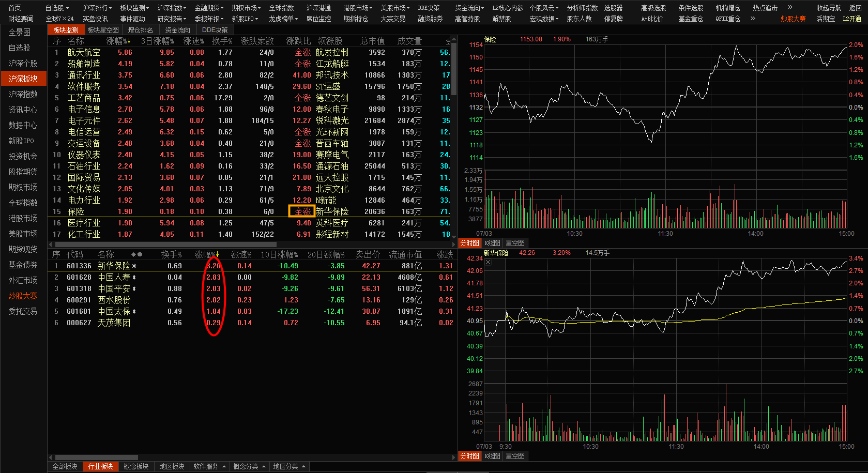Switch lower chart to K线图 tab
The height and width of the screenshot is (473, 868).
click(492, 456)
